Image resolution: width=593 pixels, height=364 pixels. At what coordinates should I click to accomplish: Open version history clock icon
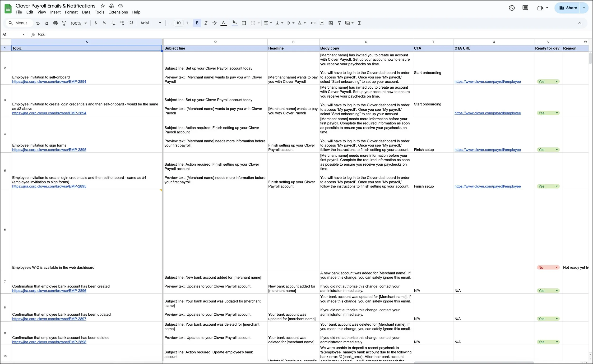512,8
